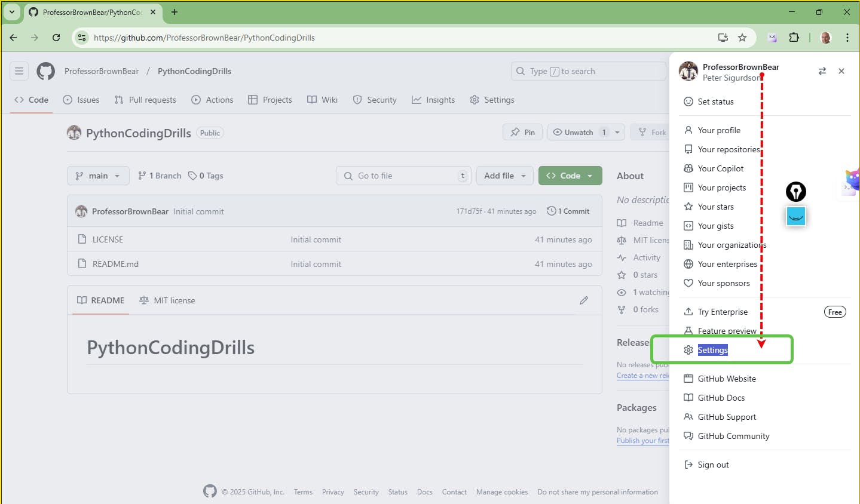860x504 pixels.
Task: Open the Activity link in About
Action: click(639, 257)
